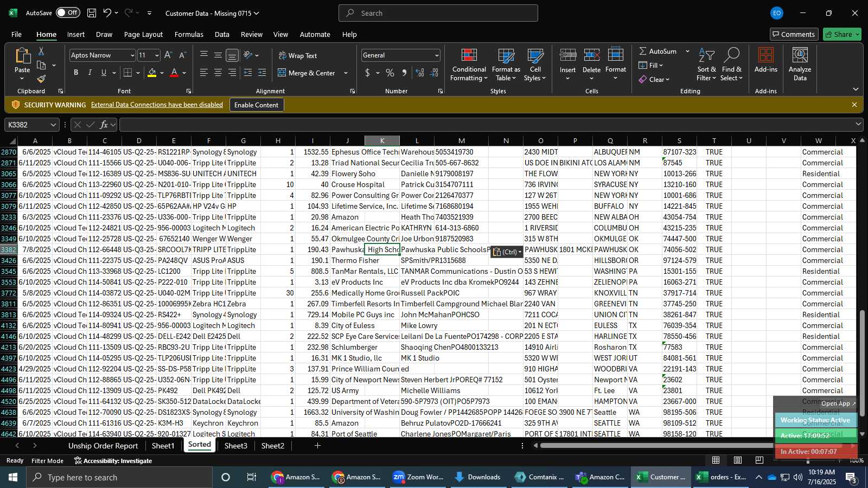This screenshot has width=868, height=488.
Task: Apply Comma Style number format
Action: 404,73
